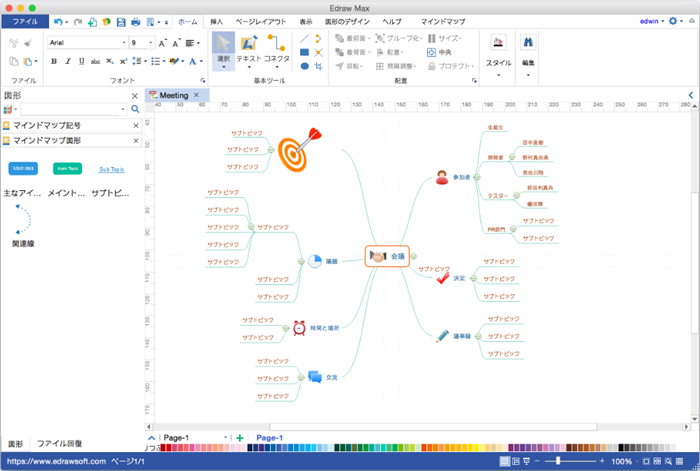Screen dimensions: 700x471
Task: Toggle strikethrough abc formatting
Action: (x=96, y=62)
